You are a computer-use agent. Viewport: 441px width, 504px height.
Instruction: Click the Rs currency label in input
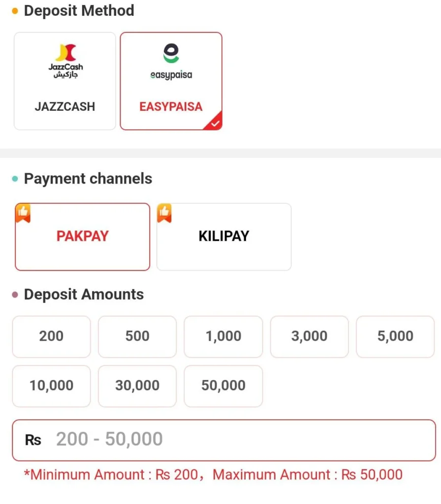click(33, 440)
